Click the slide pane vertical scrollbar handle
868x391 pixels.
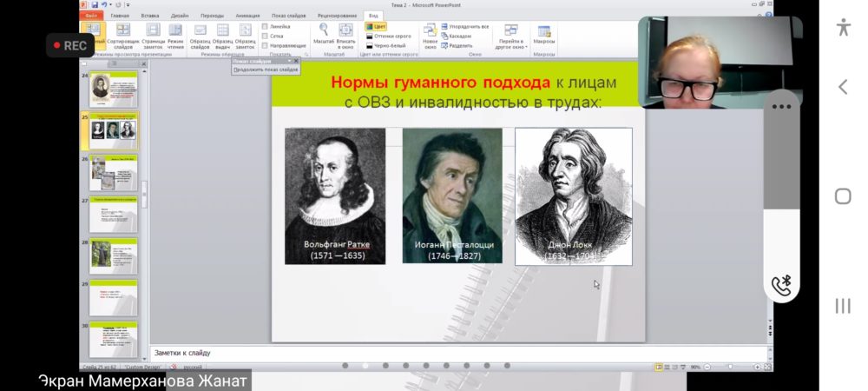pos(144,195)
